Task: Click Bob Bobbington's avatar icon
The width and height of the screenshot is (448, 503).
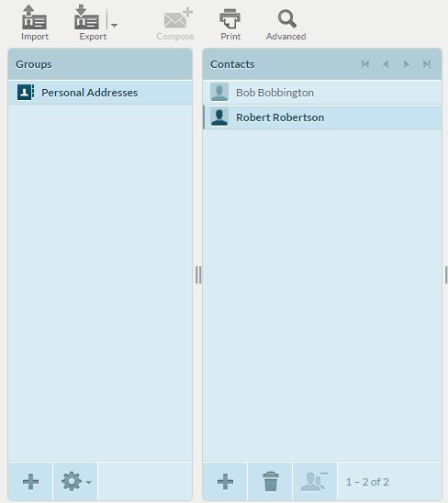Action: [x=219, y=92]
